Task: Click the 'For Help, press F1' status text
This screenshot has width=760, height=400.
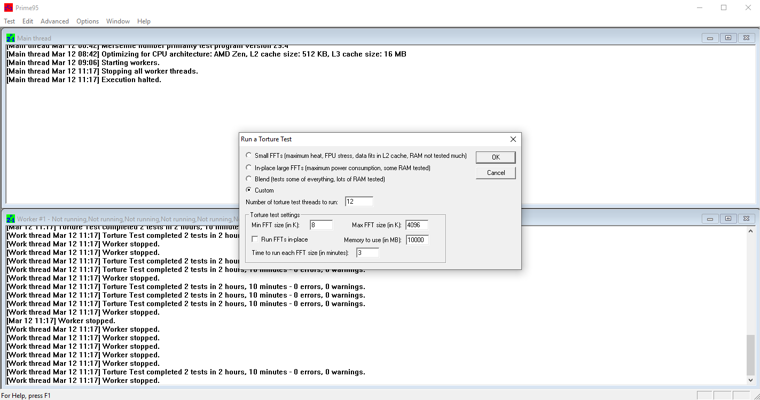Action: pyautogui.click(x=26, y=396)
